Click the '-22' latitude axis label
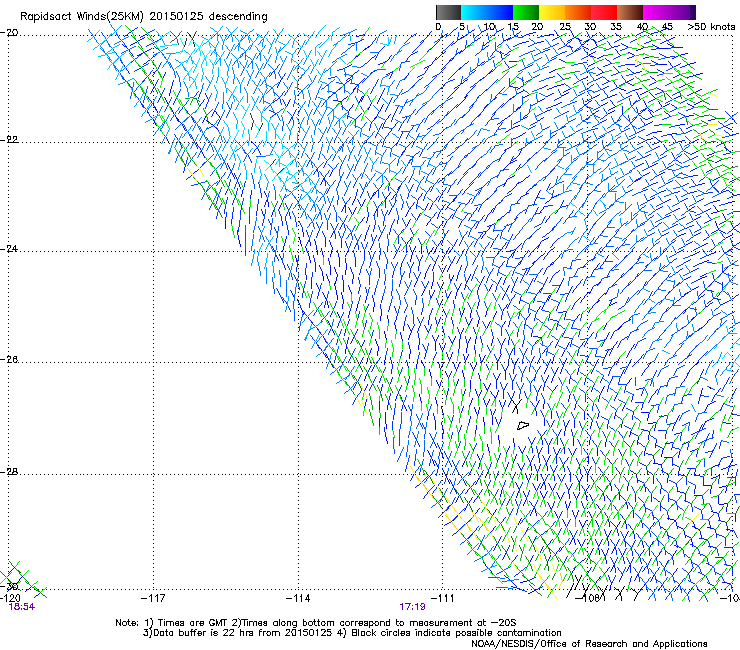This screenshot has height=650, width=740. 9,140
